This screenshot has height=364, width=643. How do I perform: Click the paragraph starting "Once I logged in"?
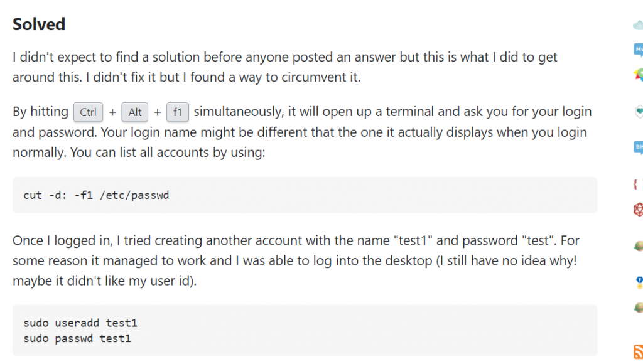click(296, 260)
